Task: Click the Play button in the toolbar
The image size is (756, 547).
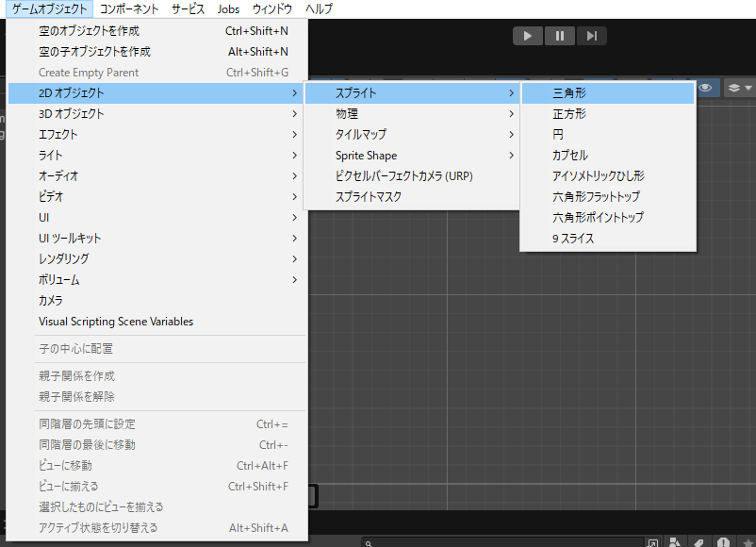Action: coord(528,36)
